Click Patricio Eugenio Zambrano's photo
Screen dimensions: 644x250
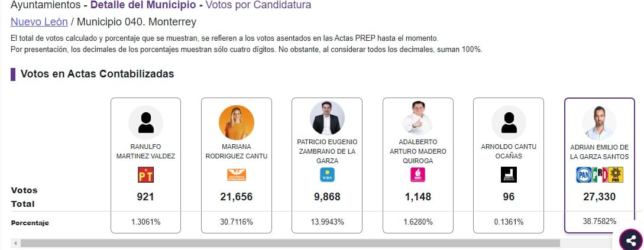pos(327,118)
